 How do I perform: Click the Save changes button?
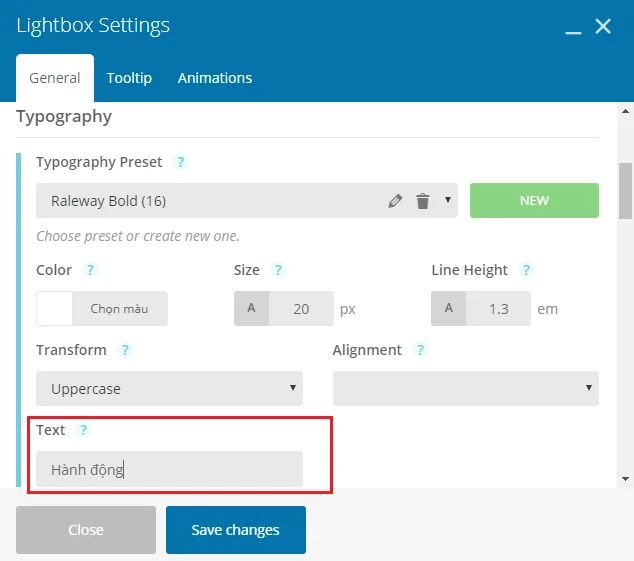(x=236, y=530)
